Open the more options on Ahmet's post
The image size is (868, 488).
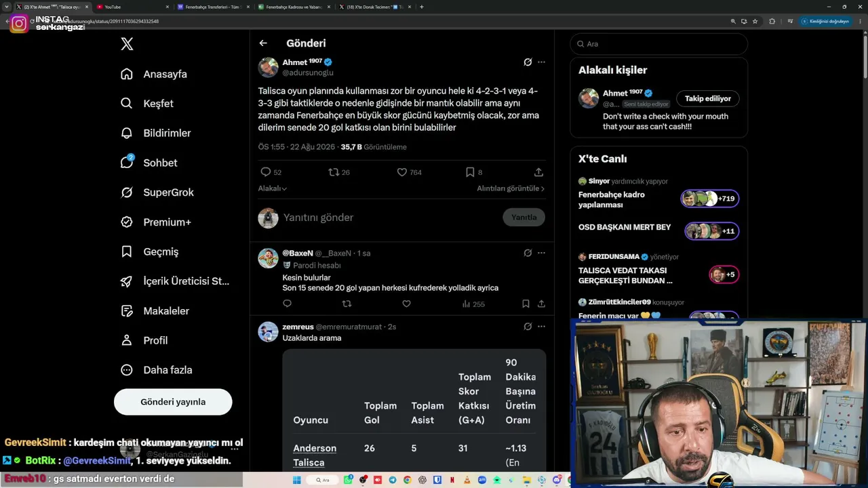tap(541, 62)
